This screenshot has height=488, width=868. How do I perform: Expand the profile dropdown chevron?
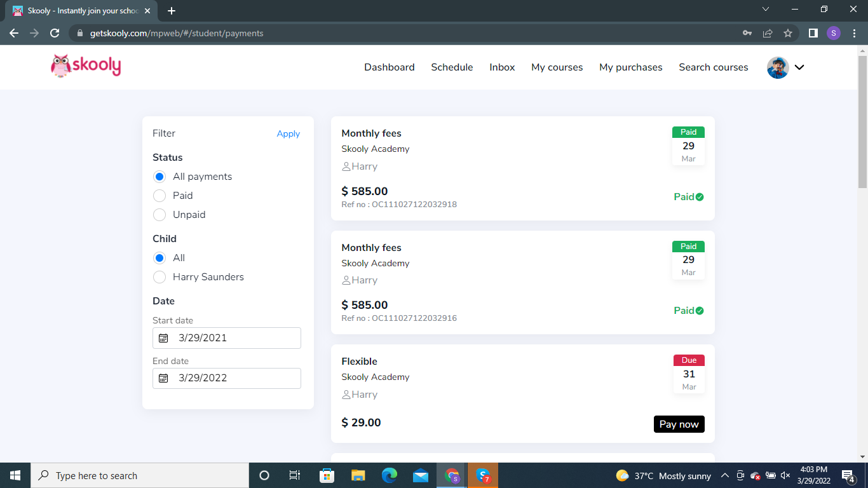coord(799,67)
